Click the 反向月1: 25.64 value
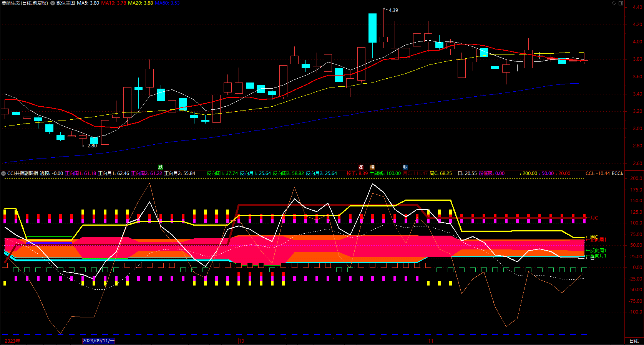 [255, 173]
